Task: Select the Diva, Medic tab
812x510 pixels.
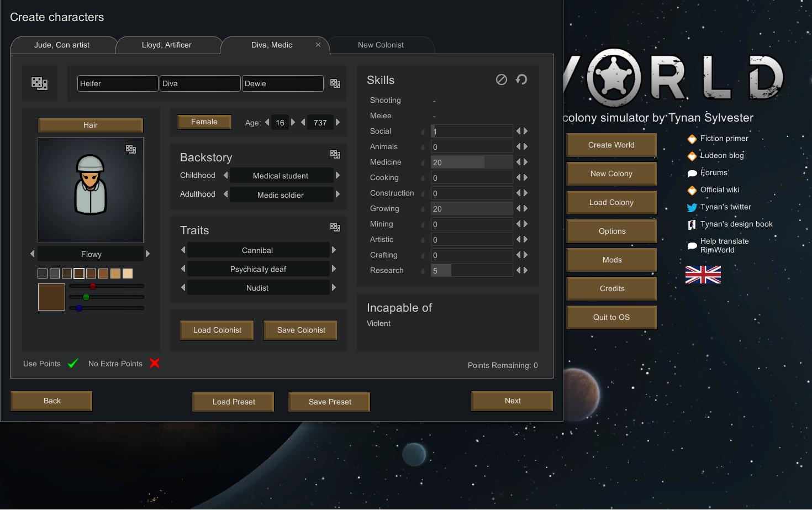Action: click(x=272, y=45)
